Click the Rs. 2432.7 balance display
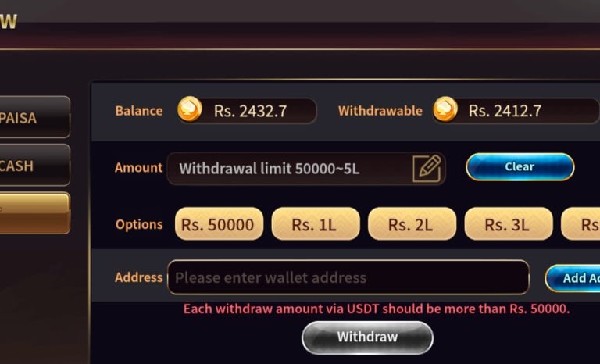600x364 pixels. (x=247, y=111)
